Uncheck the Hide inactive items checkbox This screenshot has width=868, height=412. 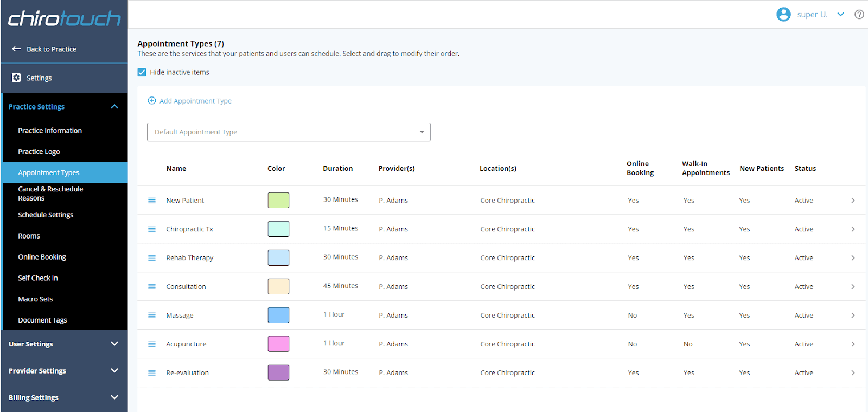[x=142, y=72]
